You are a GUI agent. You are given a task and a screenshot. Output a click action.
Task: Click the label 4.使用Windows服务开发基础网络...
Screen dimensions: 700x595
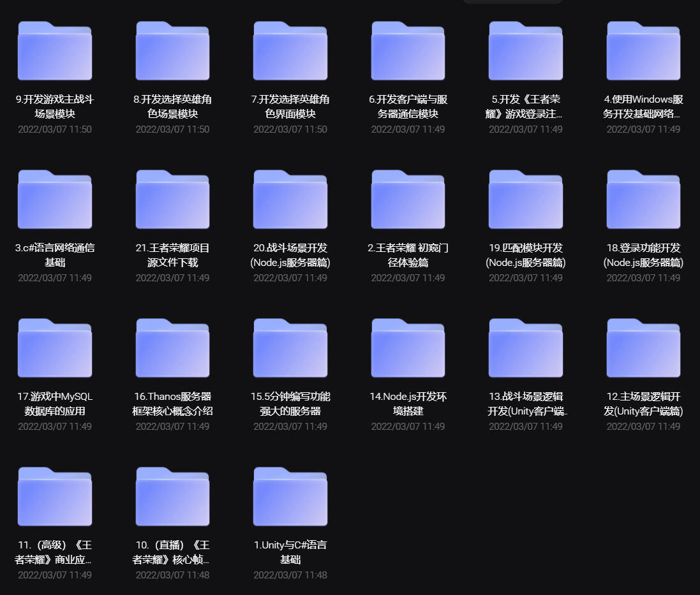(x=643, y=107)
